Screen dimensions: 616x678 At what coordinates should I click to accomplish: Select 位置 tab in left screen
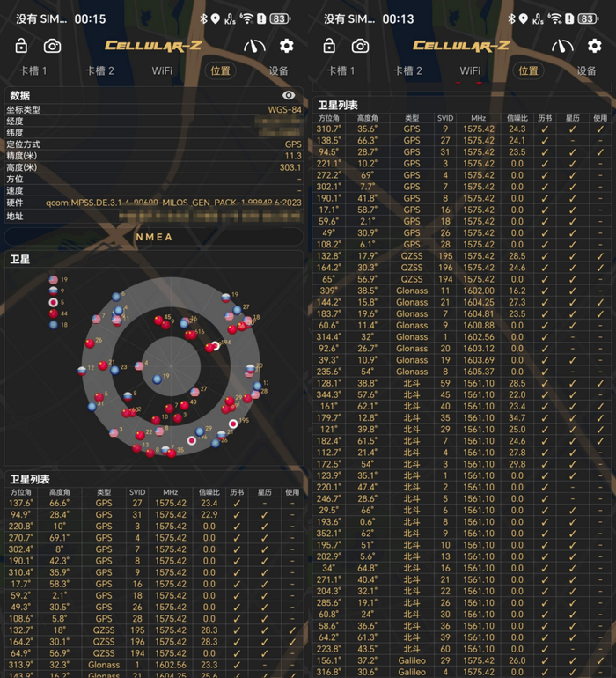coord(220,70)
